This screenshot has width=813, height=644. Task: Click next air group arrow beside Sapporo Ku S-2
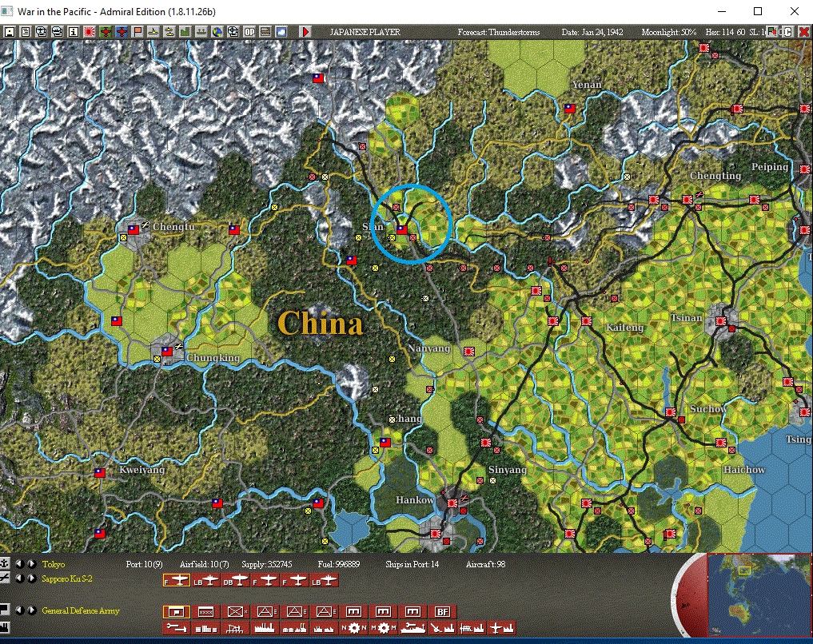coord(32,578)
